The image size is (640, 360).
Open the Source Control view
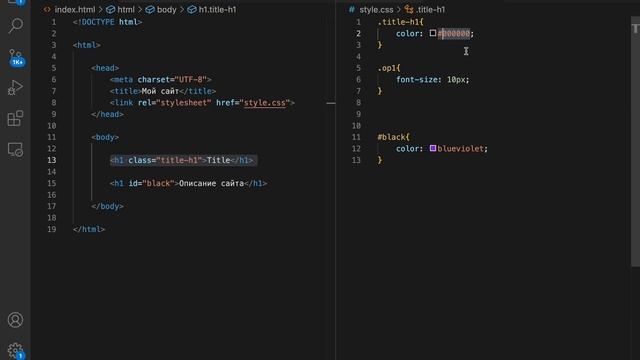(16, 57)
